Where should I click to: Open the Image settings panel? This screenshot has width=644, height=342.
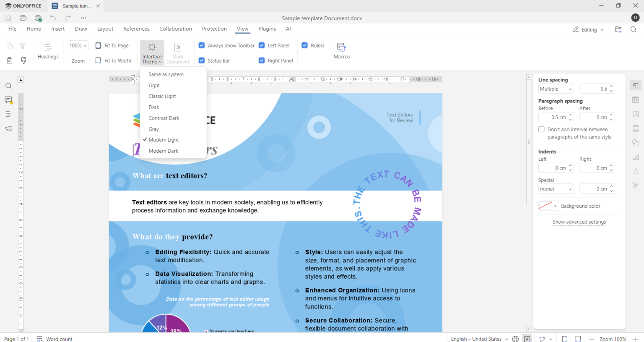(x=636, y=114)
